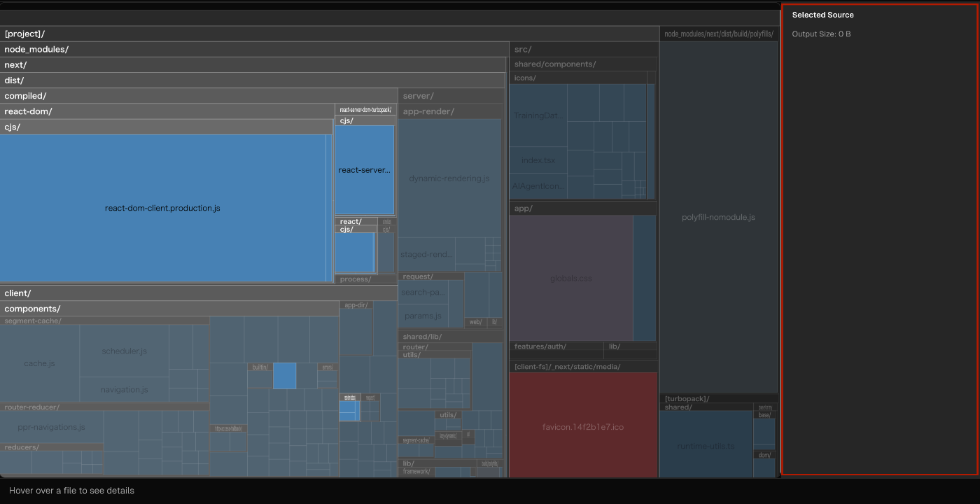Select the base/ folder header
This screenshot has width=980, height=504.
[764, 414]
